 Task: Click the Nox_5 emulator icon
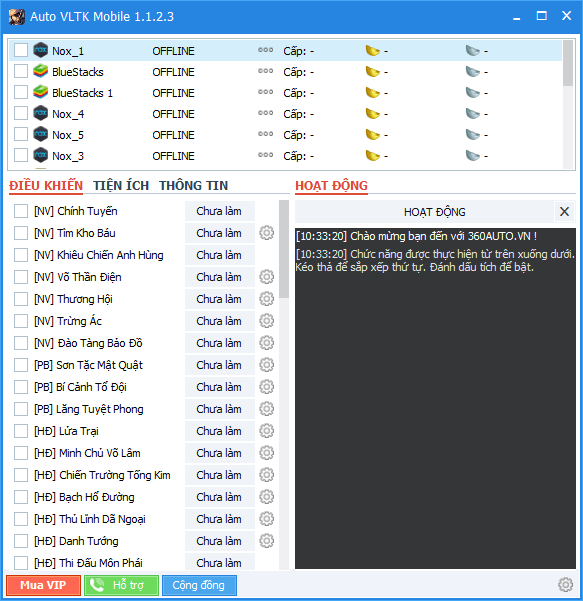[41, 135]
